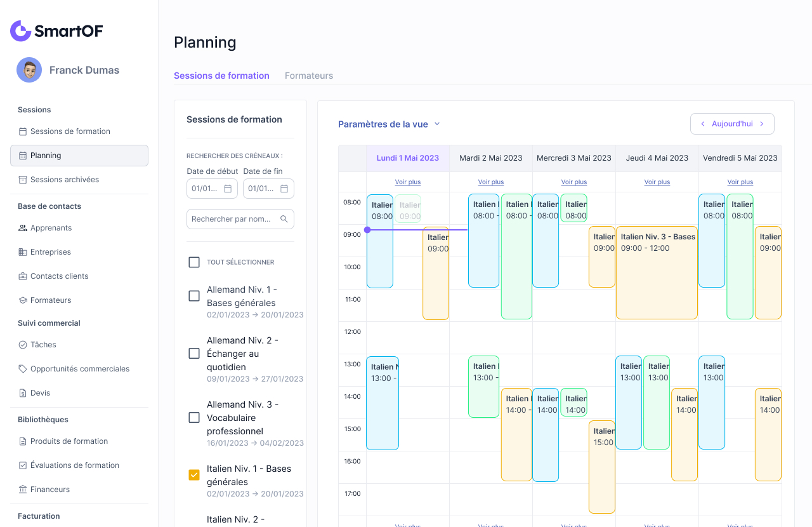812x527 pixels.
Task: Go to next week with right chevron
Action: (x=762, y=124)
